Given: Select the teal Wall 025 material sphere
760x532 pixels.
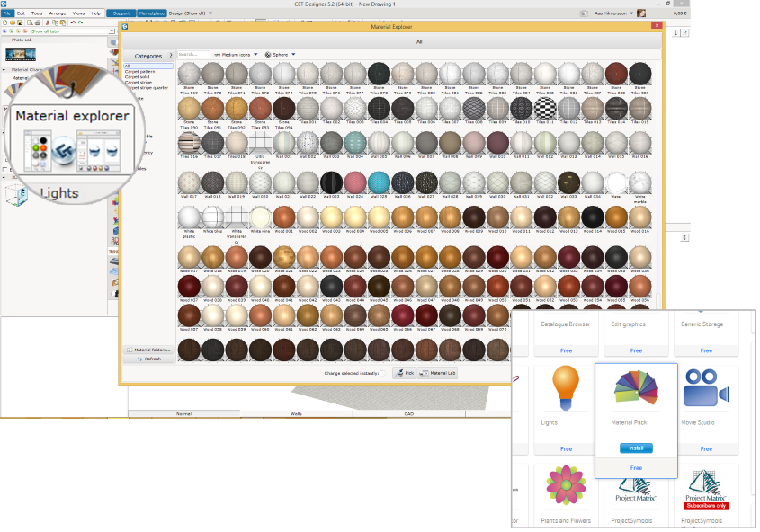Looking at the screenshot, I should point(379,183).
